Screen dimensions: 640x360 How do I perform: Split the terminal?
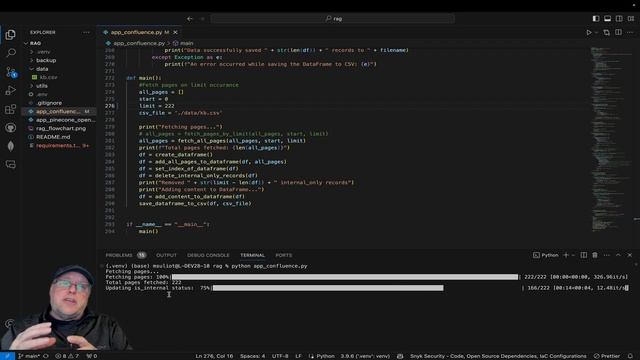(x=584, y=255)
